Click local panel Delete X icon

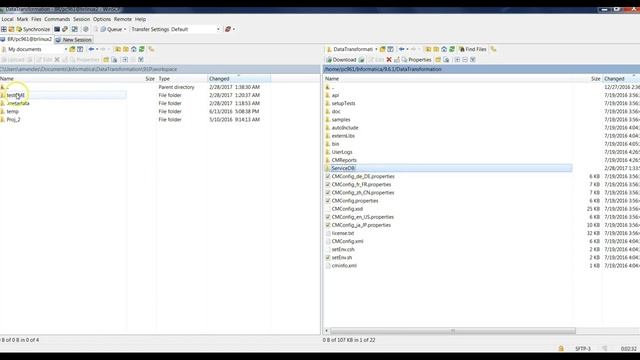pos(57,60)
